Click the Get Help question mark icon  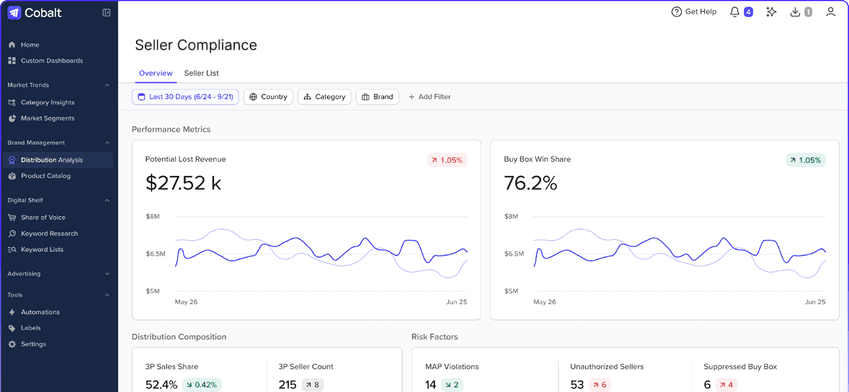tap(676, 12)
